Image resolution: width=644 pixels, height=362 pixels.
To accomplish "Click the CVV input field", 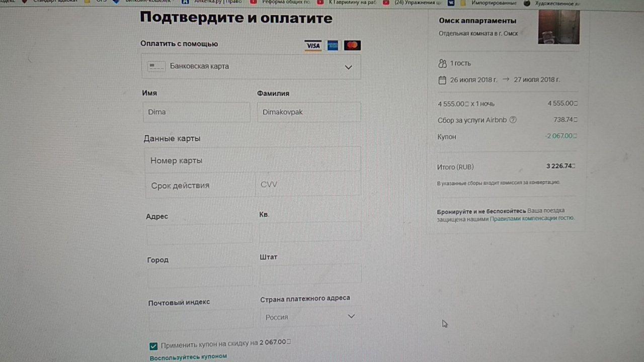I will (x=308, y=185).
